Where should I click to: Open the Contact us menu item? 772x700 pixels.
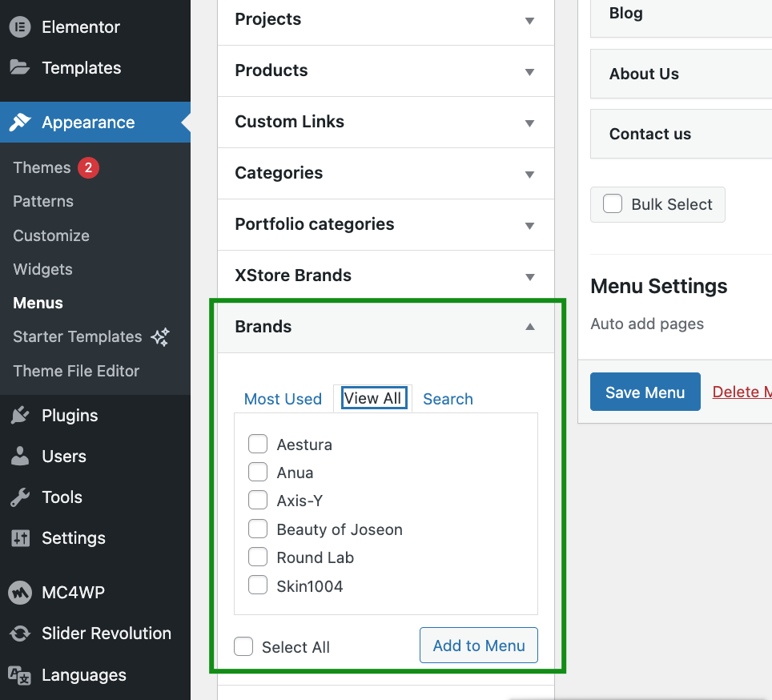(682, 134)
